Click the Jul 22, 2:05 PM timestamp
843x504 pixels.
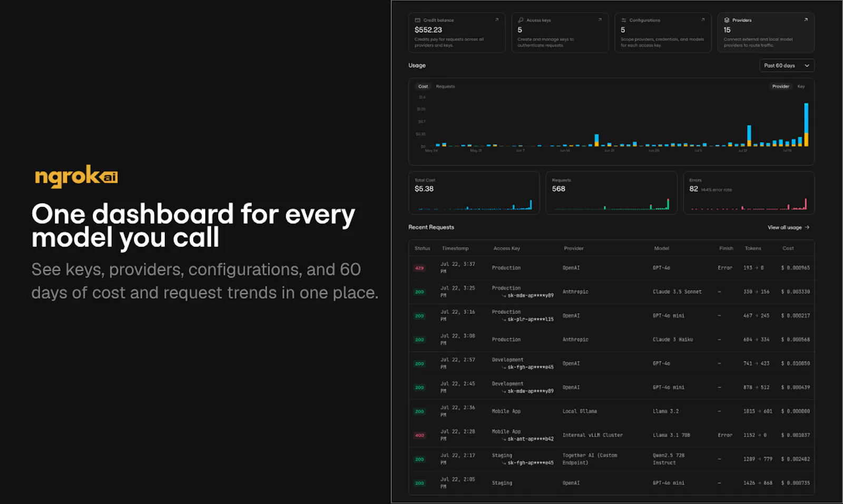pos(458,483)
